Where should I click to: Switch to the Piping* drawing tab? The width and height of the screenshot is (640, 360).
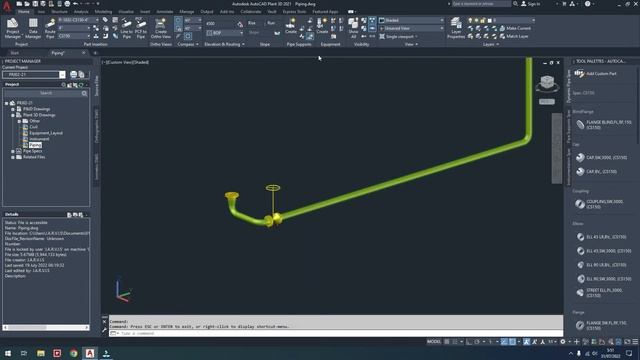[x=58, y=53]
